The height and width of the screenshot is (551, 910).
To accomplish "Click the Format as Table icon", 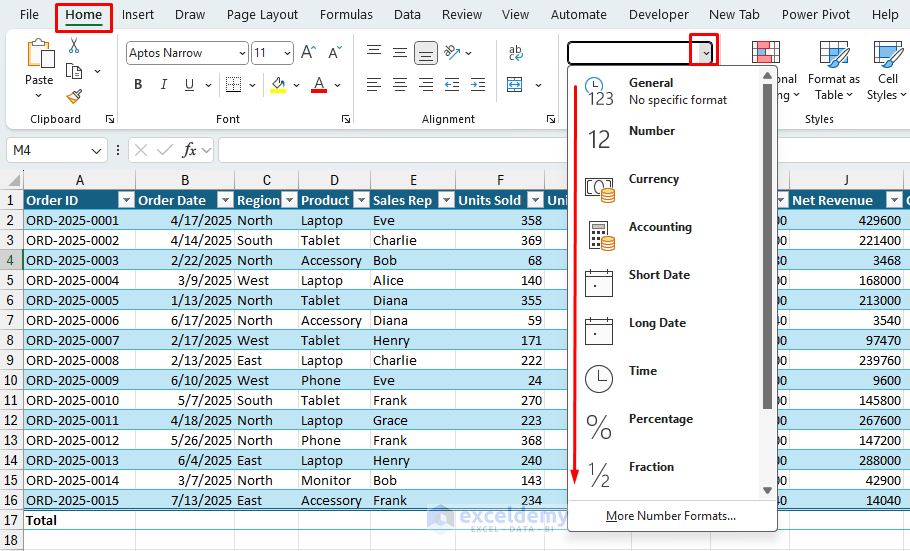I will click(x=834, y=55).
